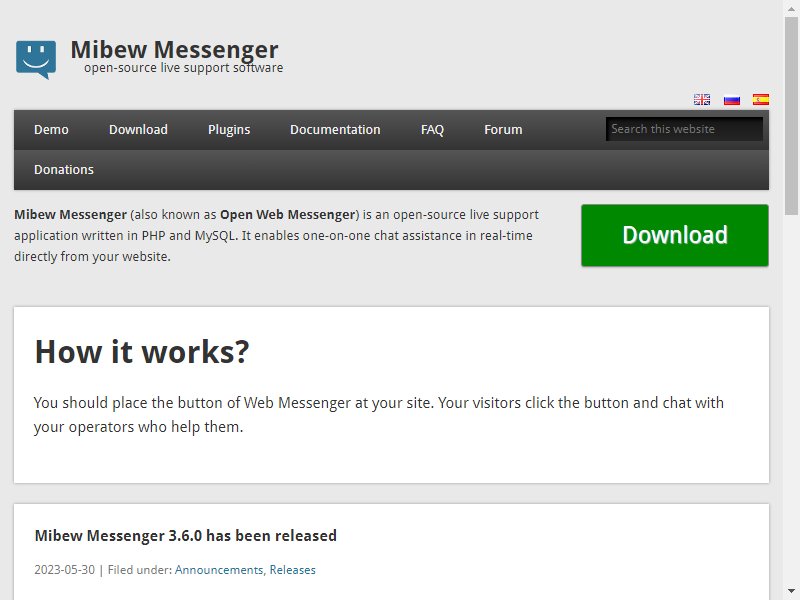Click the Mibew smiley chat logo
This screenshot has height=600, width=800.
(x=36, y=60)
